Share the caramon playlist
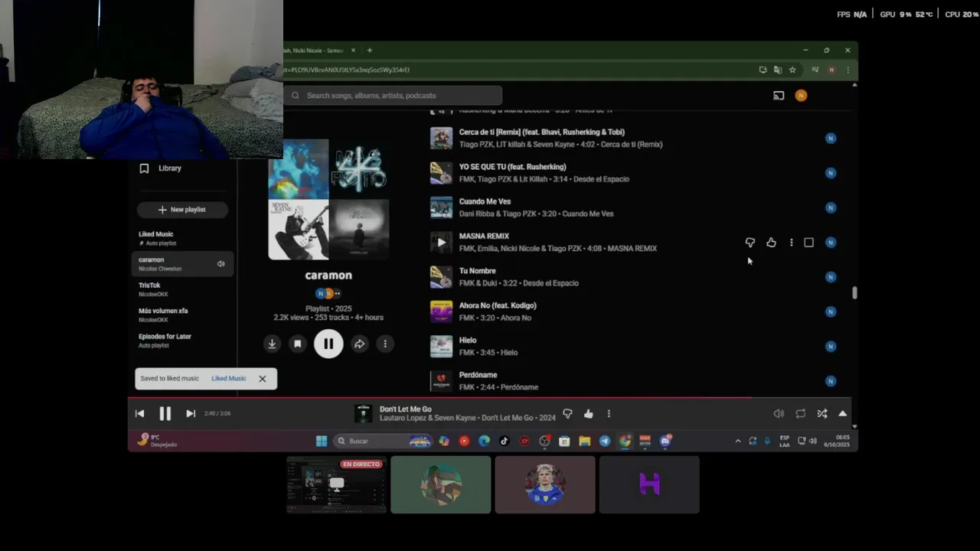Image resolution: width=980 pixels, height=551 pixels. tap(359, 344)
